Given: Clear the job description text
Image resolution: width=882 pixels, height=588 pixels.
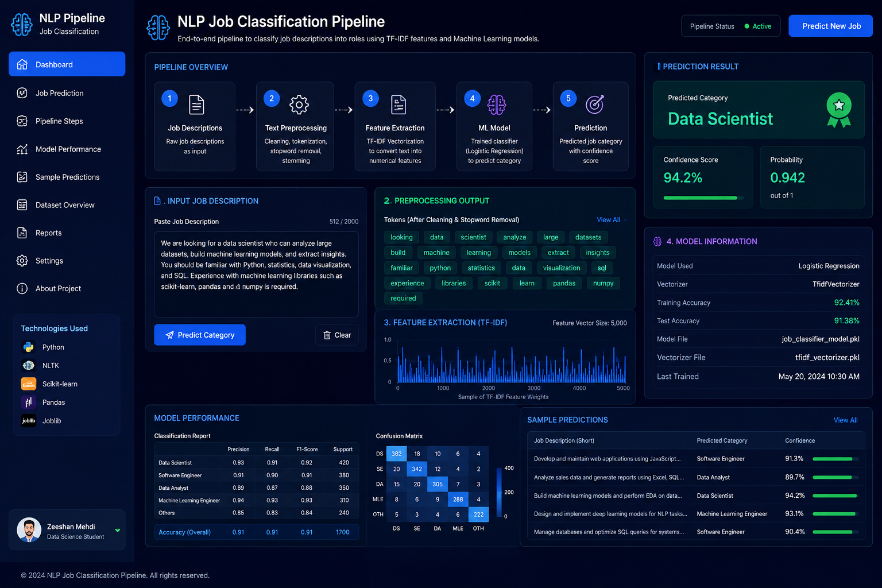Looking at the screenshot, I should 337,335.
